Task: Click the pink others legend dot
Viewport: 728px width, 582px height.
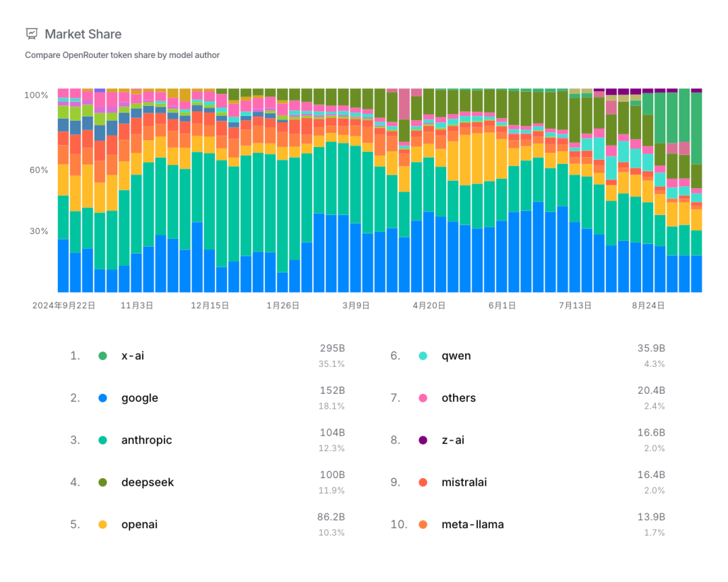Action: coord(423,398)
